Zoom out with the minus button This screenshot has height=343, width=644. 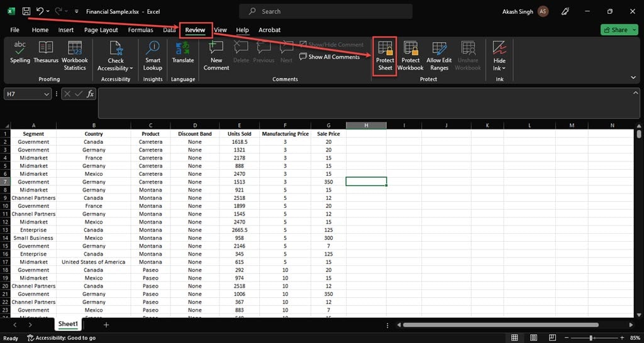568,338
